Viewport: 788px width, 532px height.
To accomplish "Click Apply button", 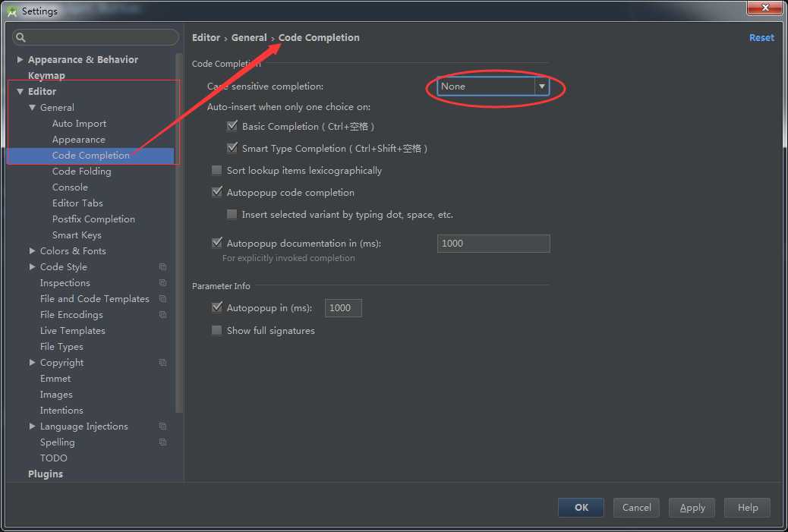I will tap(692, 508).
